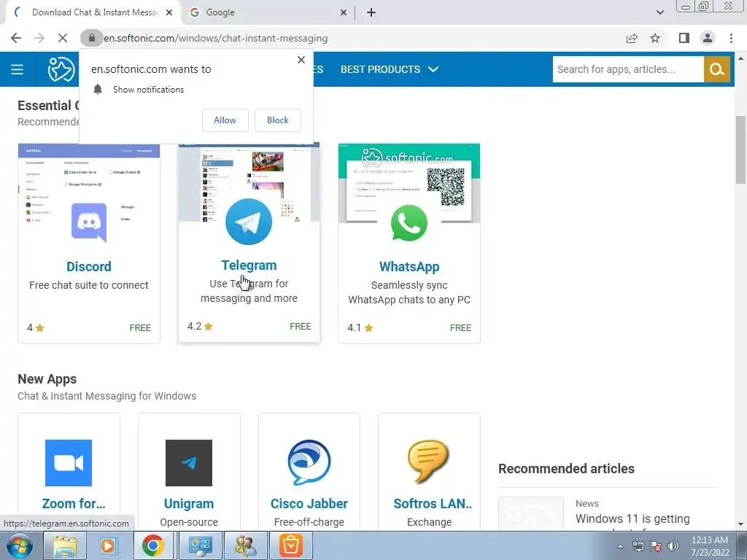Click the Softros LAN speech bubble icon
Image resolution: width=747 pixels, height=560 pixels.
pyautogui.click(x=428, y=462)
